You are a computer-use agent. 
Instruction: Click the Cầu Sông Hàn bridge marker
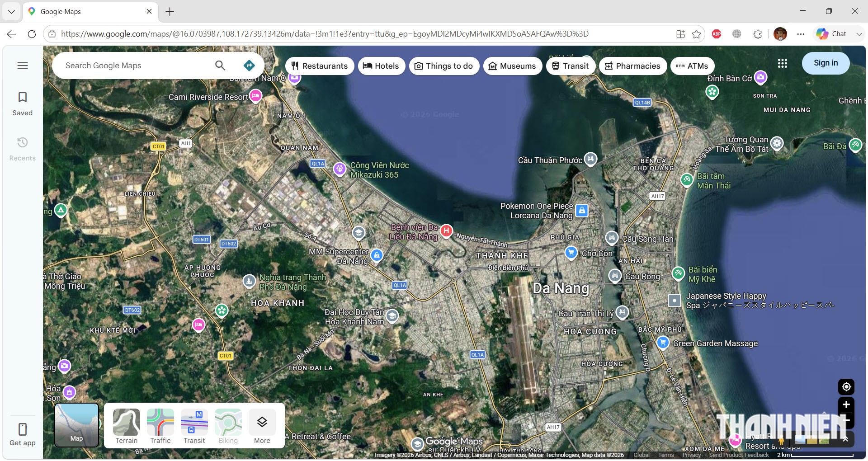612,237
